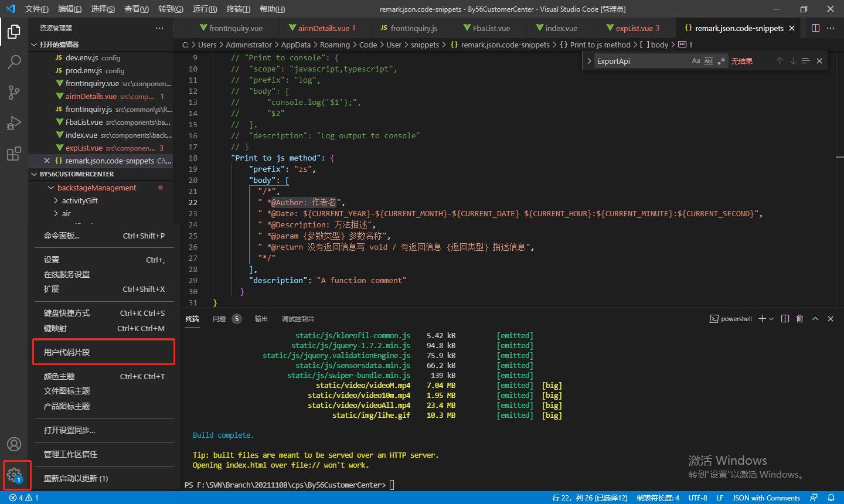
Task: Click JSON with Comments language mode
Action: click(x=766, y=497)
